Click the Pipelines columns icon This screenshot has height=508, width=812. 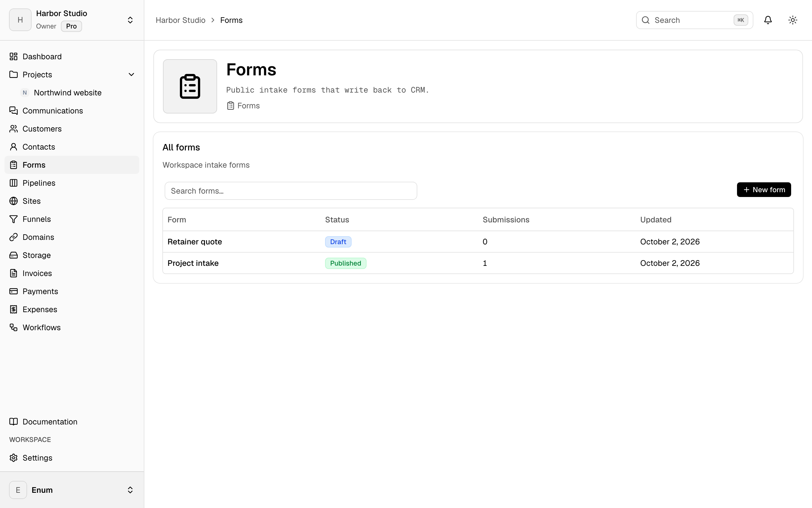[x=14, y=183]
